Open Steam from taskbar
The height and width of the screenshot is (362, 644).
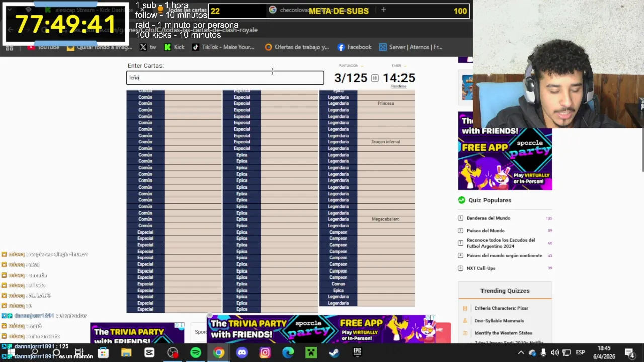click(x=334, y=353)
